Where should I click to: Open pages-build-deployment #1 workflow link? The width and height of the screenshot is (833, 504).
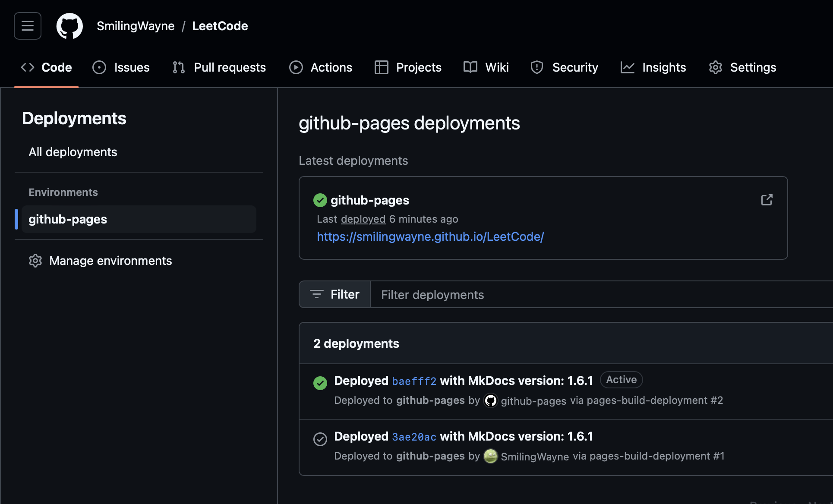click(657, 456)
